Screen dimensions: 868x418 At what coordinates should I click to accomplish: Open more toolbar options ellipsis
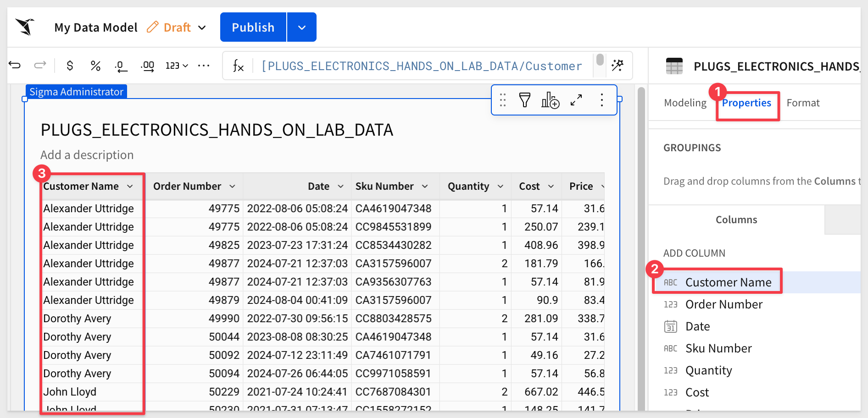[204, 66]
